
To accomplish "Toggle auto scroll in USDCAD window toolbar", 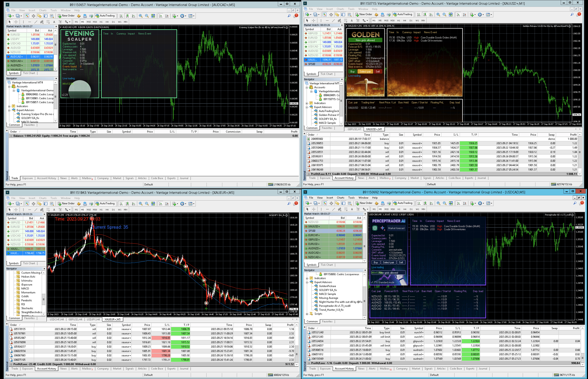I will 458,203.
